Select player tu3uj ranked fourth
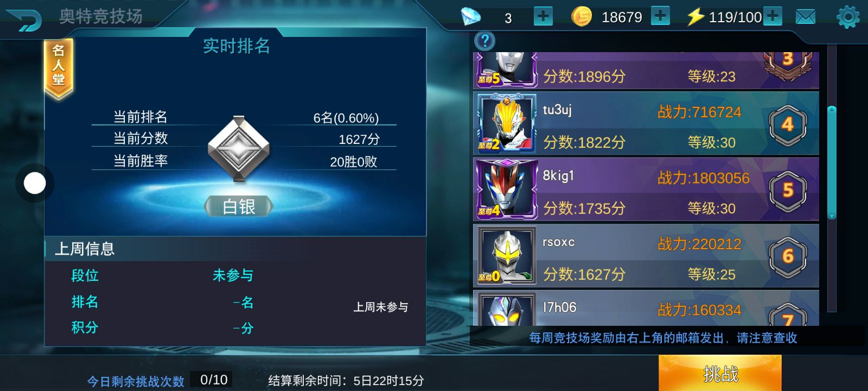The height and width of the screenshot is (391, 868). (646, 124)
